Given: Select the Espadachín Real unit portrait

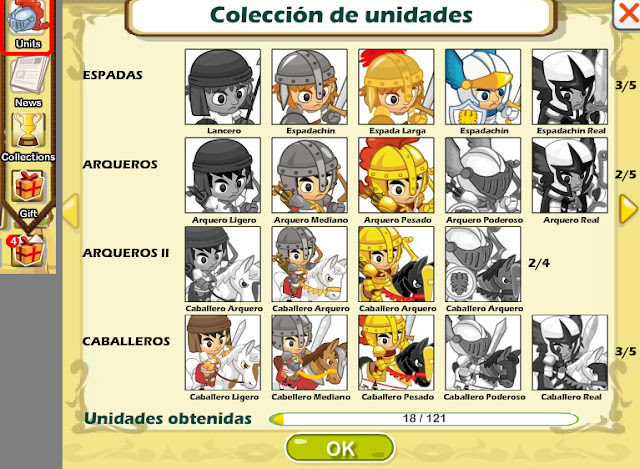Looking at the screenshot, I should tap(570, 87).
